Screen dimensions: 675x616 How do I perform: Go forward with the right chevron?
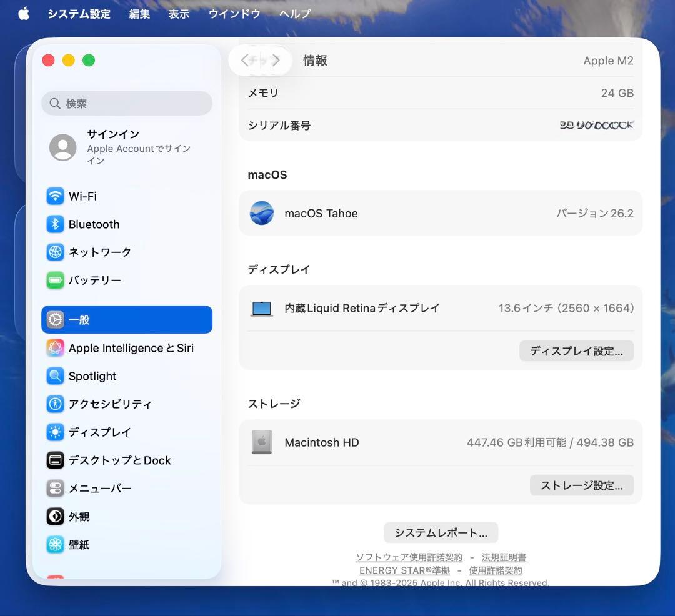276,60
